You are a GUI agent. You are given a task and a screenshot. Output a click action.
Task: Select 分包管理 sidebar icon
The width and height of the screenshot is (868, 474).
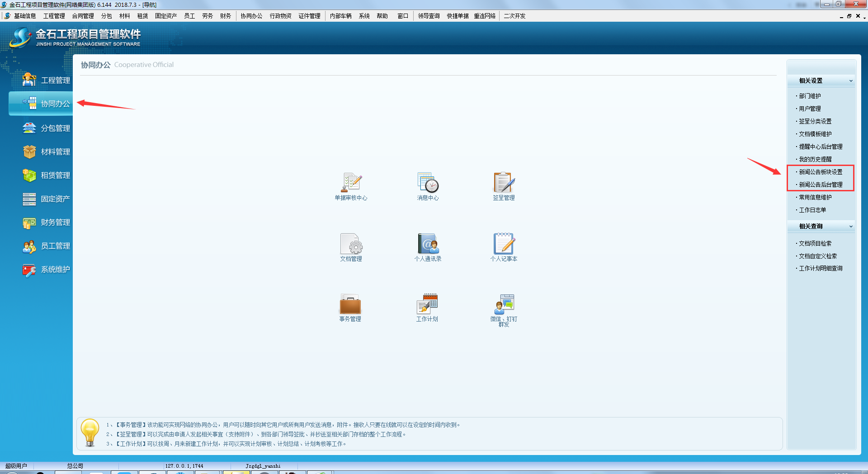tap(29, 128)
